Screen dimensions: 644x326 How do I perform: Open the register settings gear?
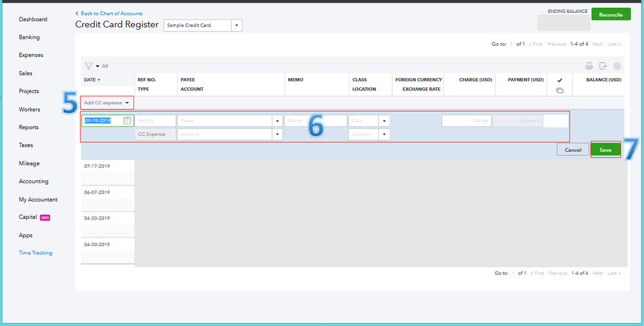coord(617,66)
